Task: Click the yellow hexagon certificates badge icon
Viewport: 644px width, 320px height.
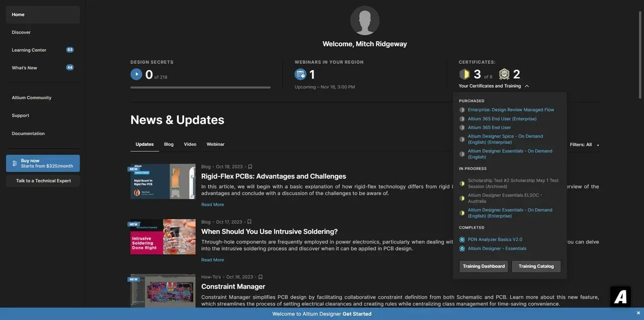Action: pos(464,74)
